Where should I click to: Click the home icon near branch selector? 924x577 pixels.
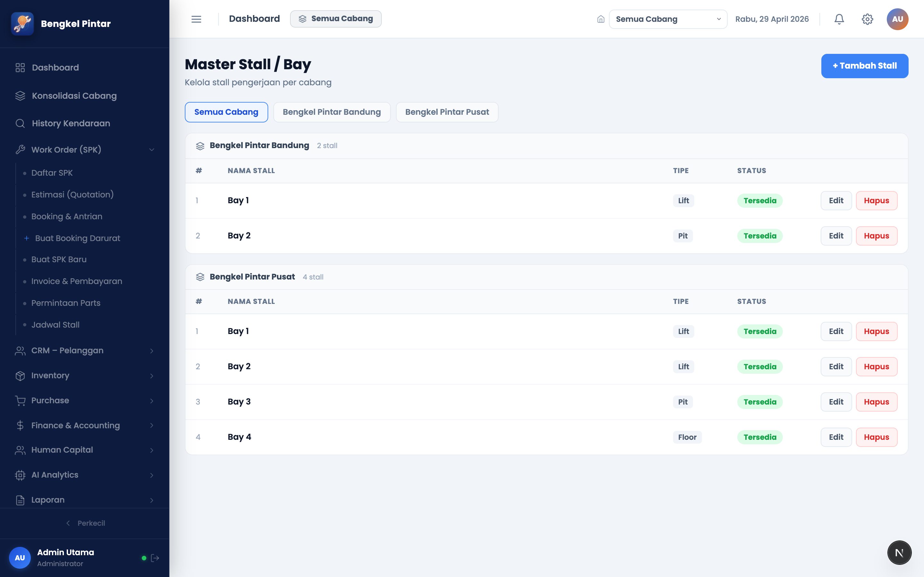601,19
